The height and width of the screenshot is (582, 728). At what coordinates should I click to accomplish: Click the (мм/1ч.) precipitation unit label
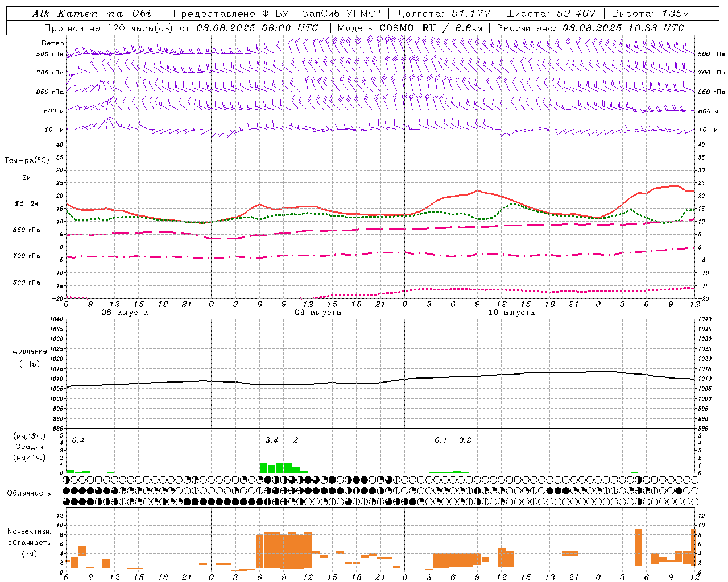click(30, 458)
